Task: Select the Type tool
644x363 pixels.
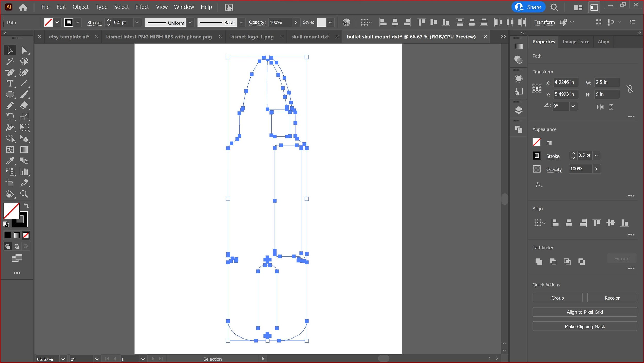Action: pyautogui.click(x=10, y=84)
